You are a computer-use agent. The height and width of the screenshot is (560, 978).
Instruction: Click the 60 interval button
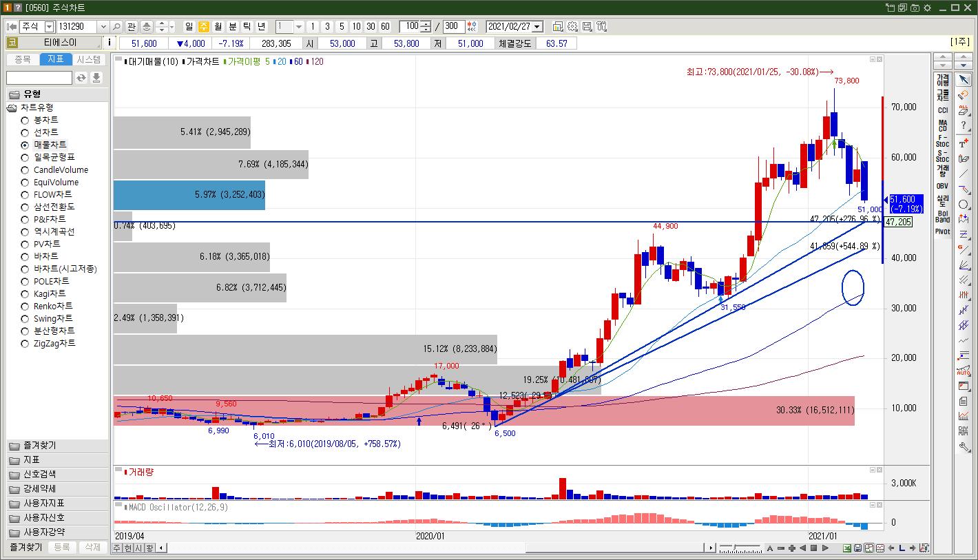[x=385, y=26]
